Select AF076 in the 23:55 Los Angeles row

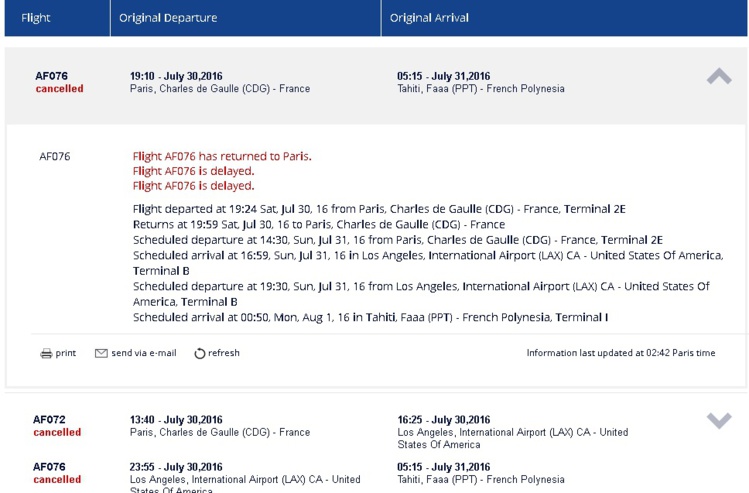click(49, 467)
